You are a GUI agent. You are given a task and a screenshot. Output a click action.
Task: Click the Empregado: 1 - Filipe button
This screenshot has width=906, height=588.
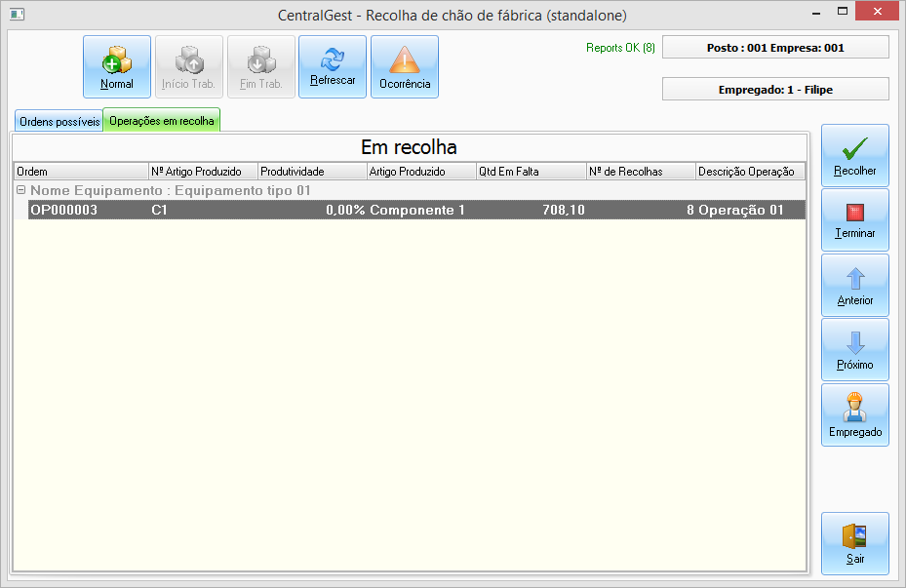coord(775,89)
